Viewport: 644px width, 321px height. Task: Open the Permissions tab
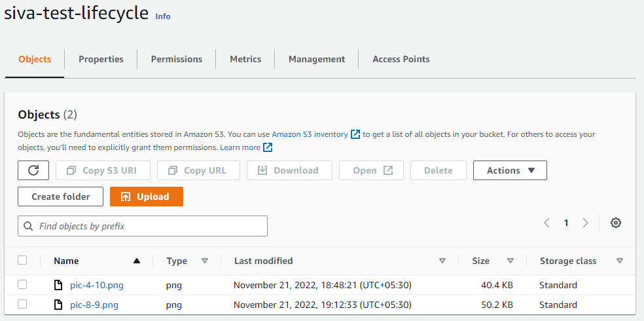tap(177, 59)
